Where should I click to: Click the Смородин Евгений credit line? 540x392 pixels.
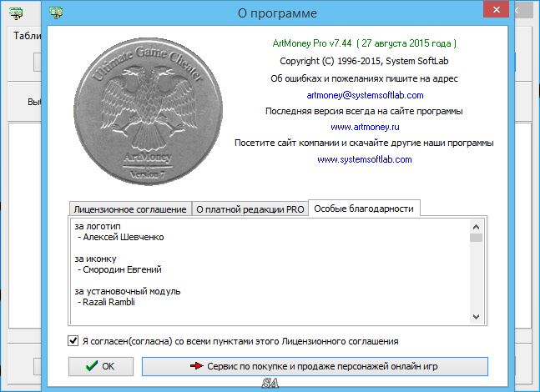119,269
